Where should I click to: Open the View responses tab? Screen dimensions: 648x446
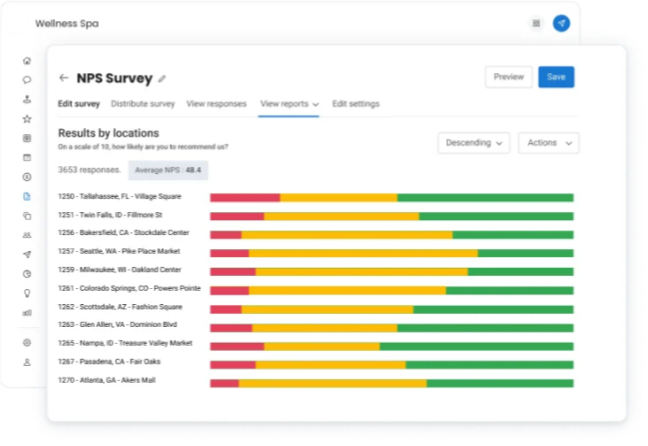(x=216, y=104)
